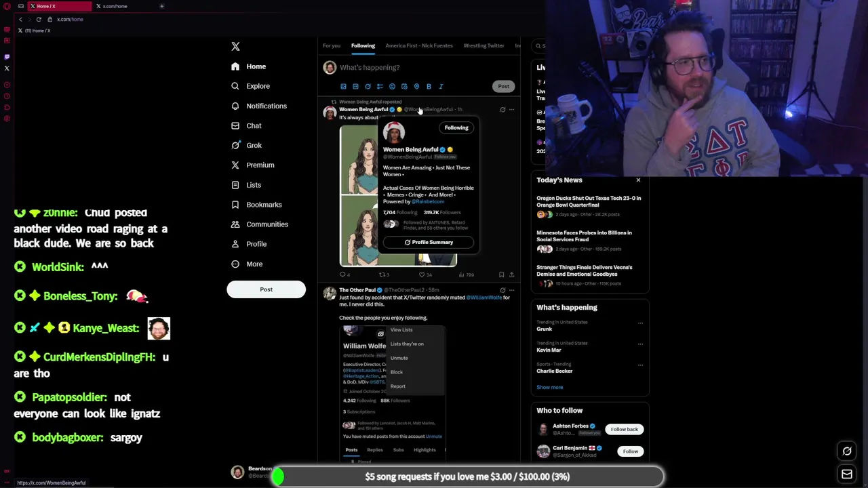Open Stranger Things Finale news story

(585, 270)
